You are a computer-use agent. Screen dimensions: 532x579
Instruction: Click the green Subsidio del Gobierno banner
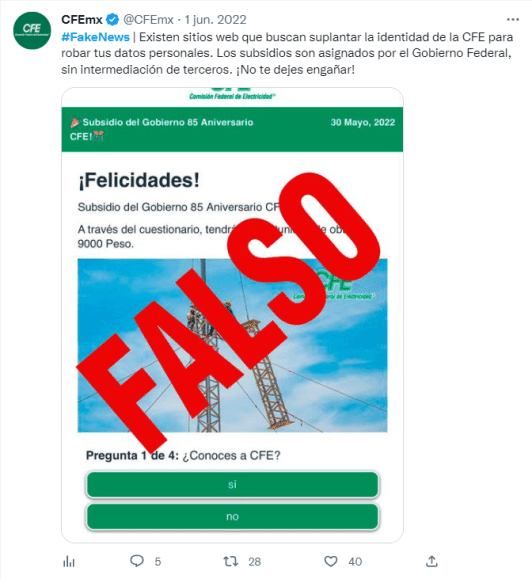click(232, 129)
